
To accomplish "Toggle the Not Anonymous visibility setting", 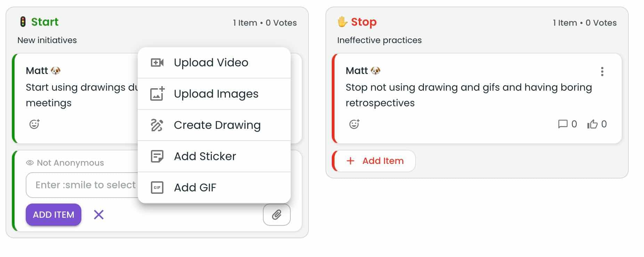I will (65, 163).
